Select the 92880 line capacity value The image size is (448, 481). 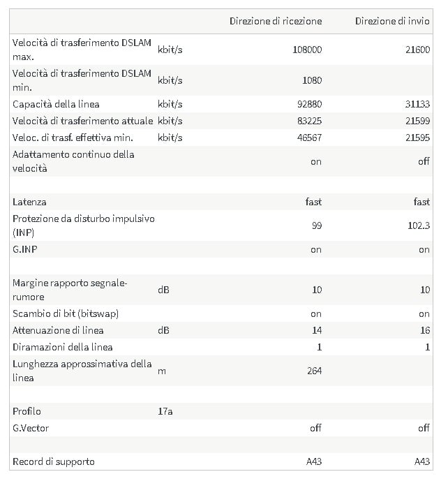click(x=309, y=104)
